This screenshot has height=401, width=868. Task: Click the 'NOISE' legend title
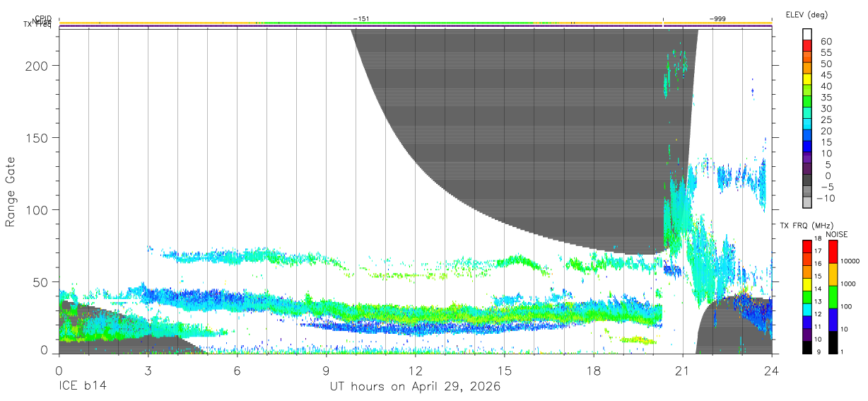click(837, 234)
